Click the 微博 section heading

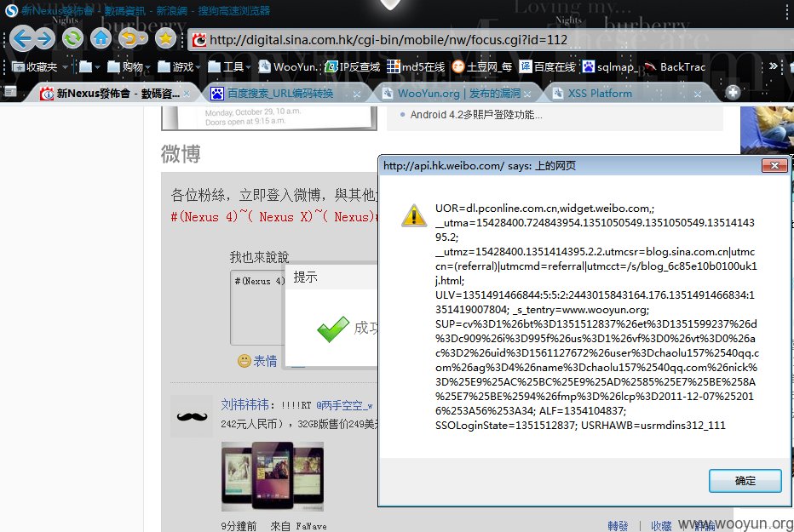point(181,154)
